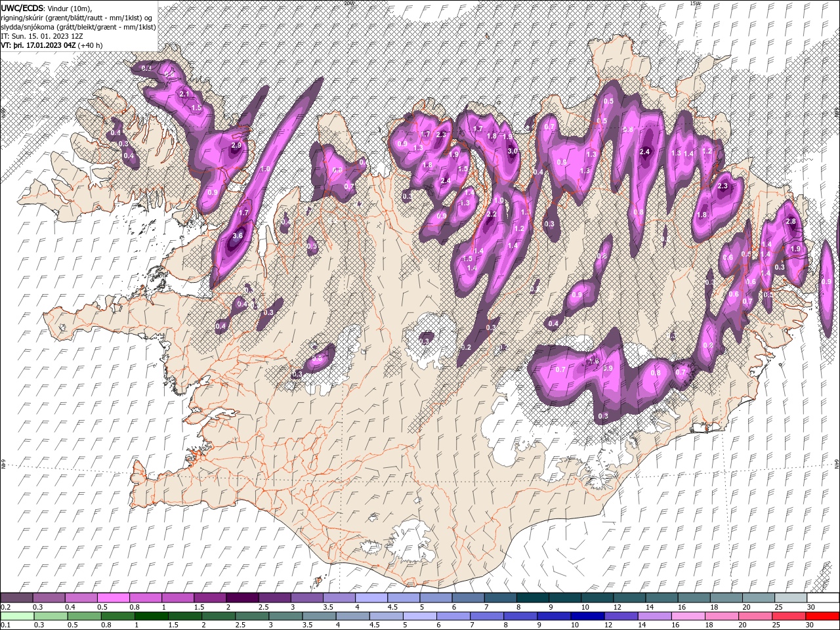Click the bright red lower-row swatch at 30

click(822, 616)
